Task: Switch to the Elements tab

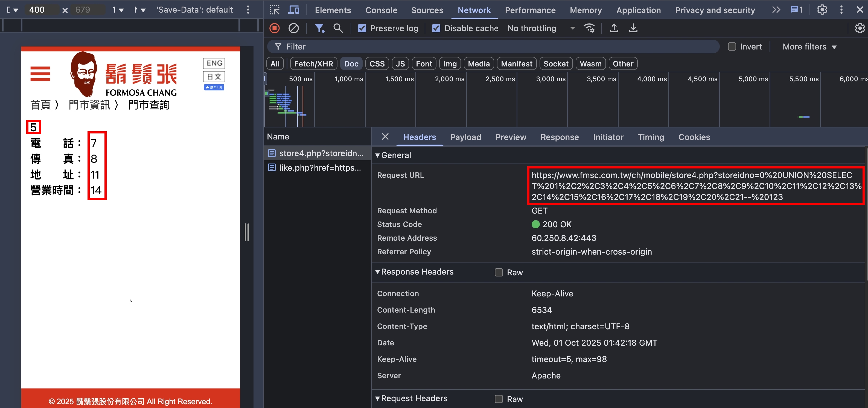Action: [333, 10]
